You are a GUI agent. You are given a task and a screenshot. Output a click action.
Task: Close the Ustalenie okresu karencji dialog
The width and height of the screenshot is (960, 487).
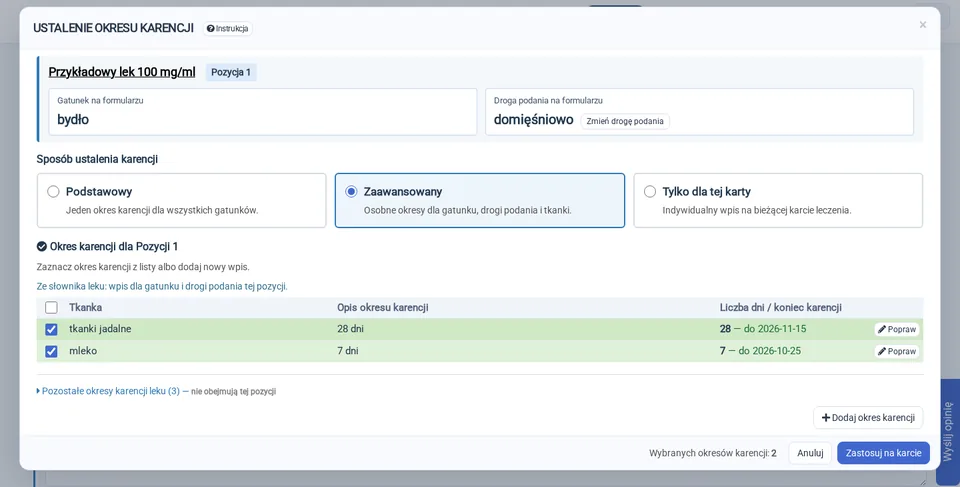click(923, 25)
